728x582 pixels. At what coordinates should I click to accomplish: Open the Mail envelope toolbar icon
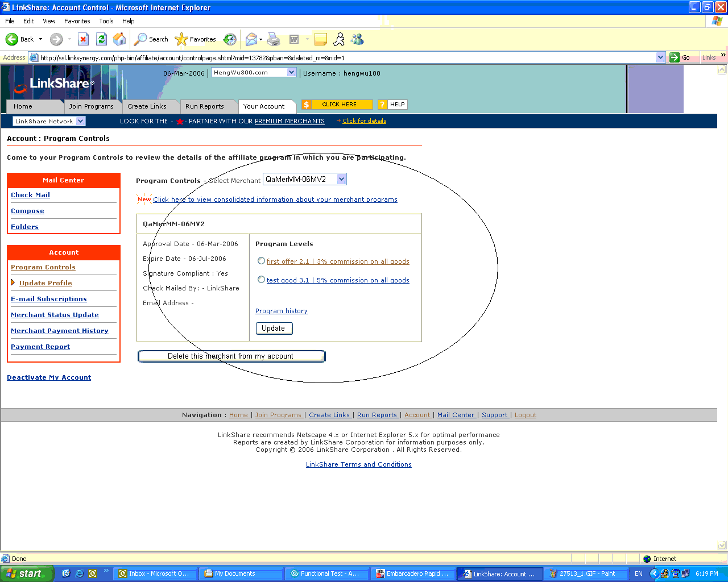point(251,39)
